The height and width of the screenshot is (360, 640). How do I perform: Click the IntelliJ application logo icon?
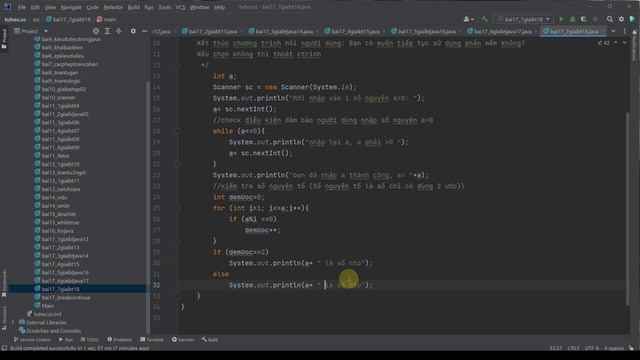pos(7,7)
